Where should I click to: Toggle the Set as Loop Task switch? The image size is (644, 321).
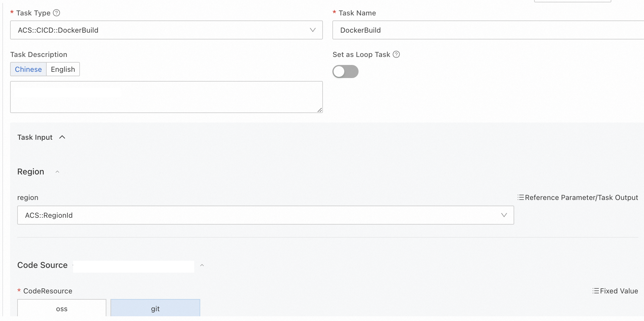(x=345, y=71)
